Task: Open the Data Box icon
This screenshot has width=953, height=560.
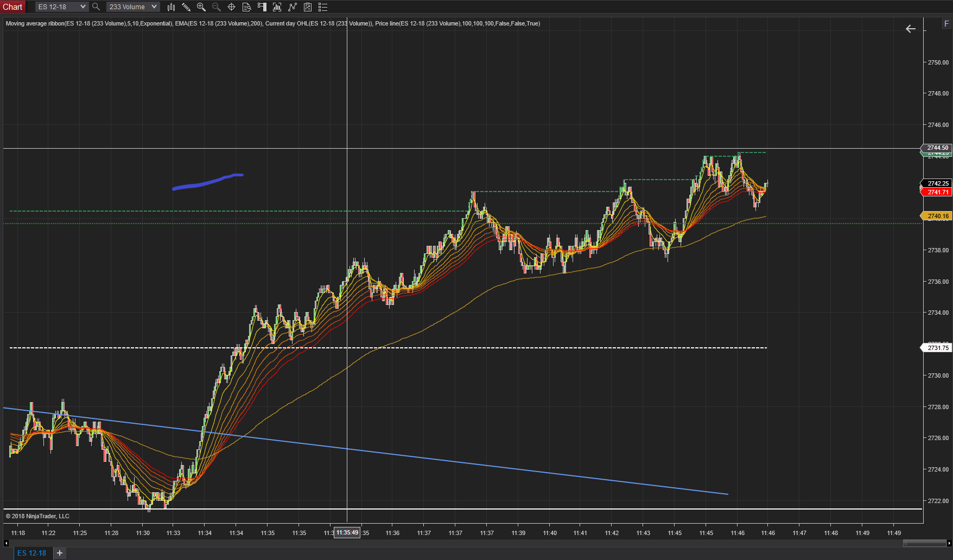Action: pyautogui.click(x=246, y=7)
